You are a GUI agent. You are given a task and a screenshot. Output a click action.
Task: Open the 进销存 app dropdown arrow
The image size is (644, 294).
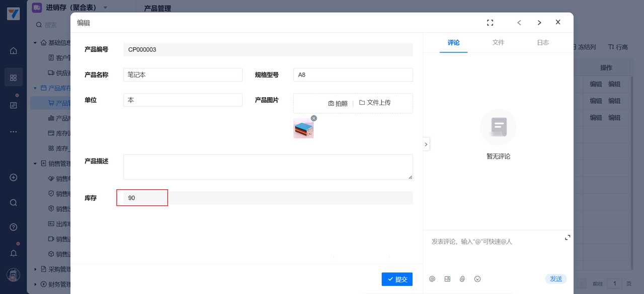point(105,8)
